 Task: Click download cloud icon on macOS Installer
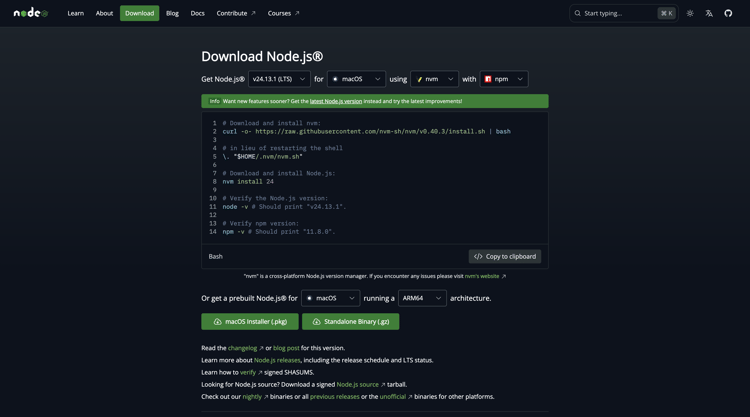(217, 321)
